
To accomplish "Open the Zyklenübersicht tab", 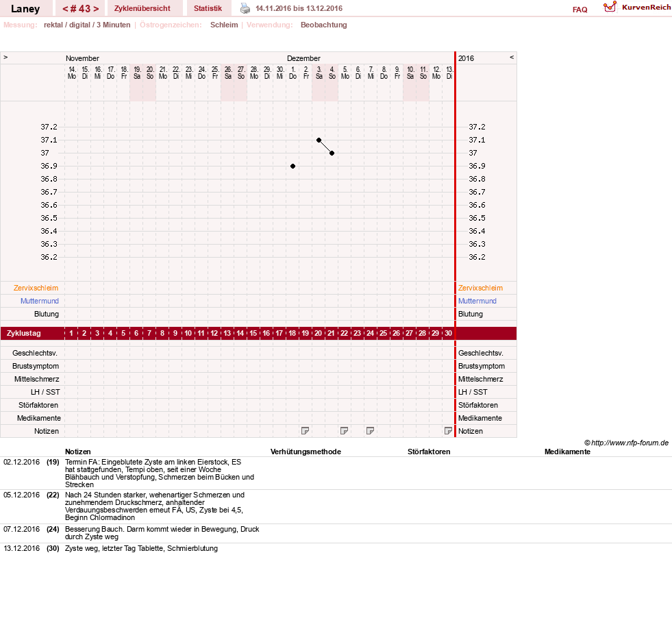I will tap(142, 9).
